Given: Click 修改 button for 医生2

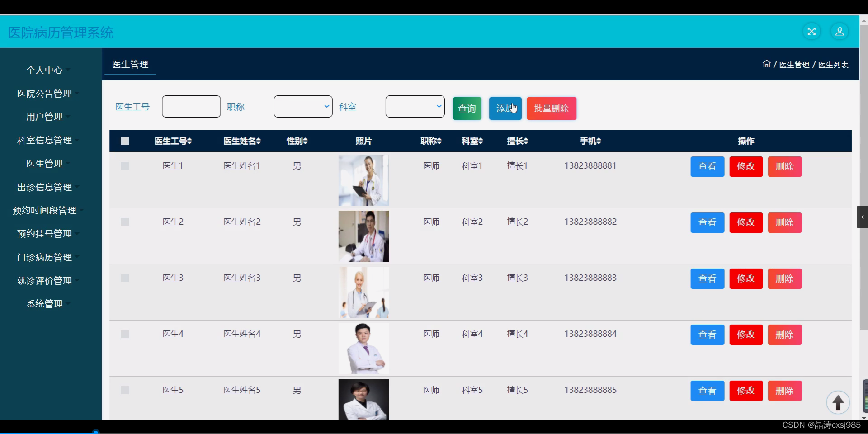Looking at the screenshot, I should tap(745, 222).
